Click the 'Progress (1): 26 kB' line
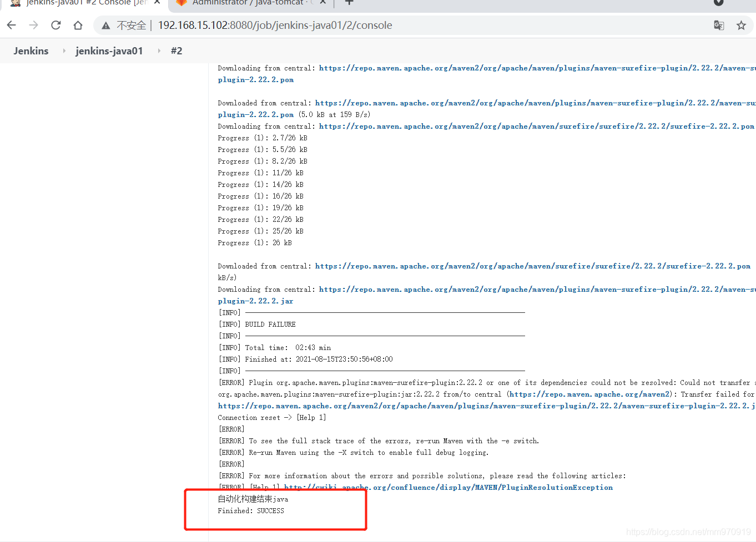756x542 pixels. point(255,243)
